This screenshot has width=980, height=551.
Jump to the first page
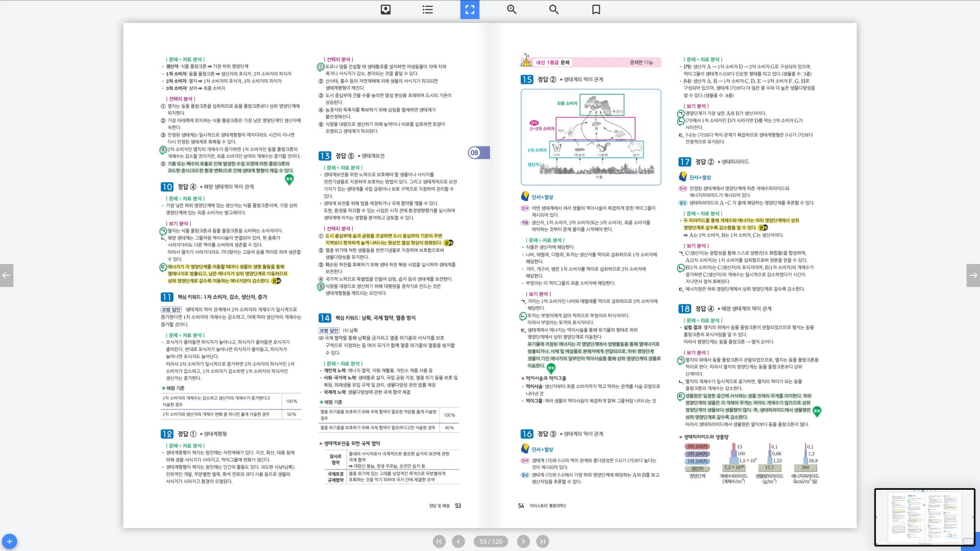tap(439, 541)
